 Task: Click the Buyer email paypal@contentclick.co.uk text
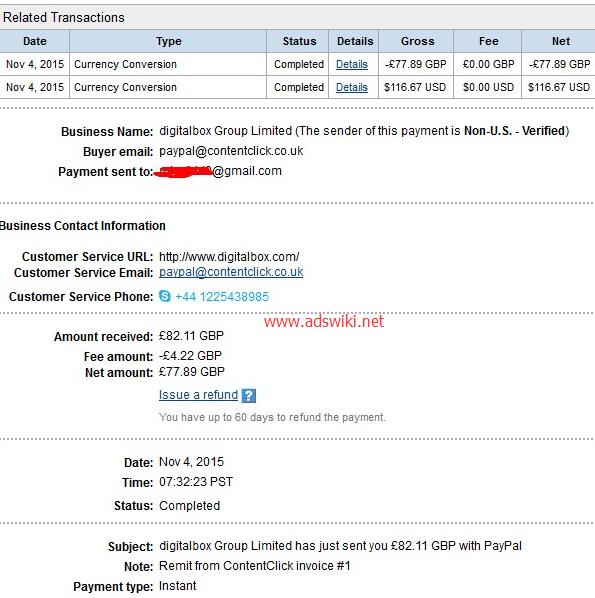(x=231, y=151)
